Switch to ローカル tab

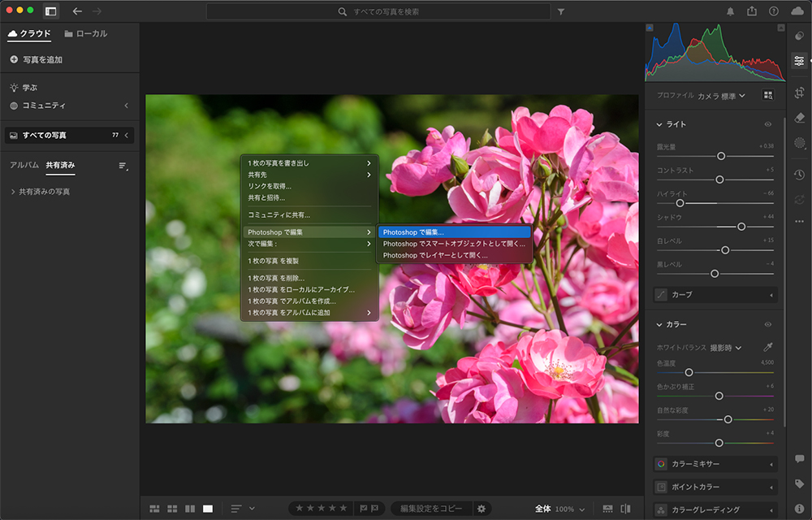86,33
